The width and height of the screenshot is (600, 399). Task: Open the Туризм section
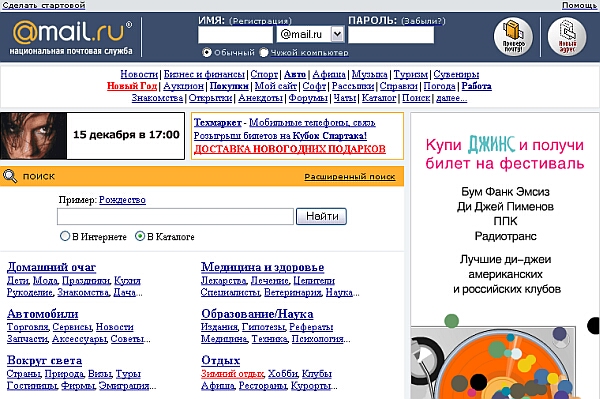click(x=411, y=74)
